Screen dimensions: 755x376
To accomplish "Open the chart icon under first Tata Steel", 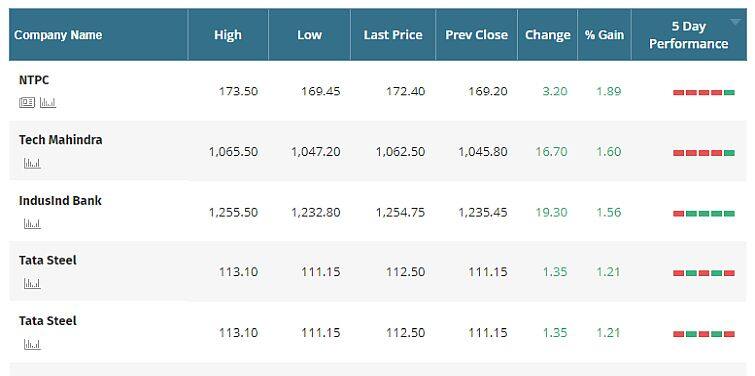I will tap(32, 284).
